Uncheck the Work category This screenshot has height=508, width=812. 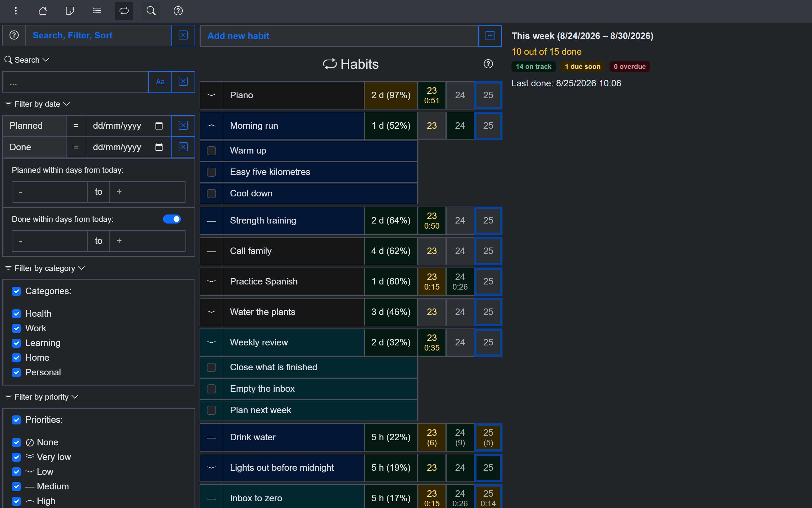[16, 328]
